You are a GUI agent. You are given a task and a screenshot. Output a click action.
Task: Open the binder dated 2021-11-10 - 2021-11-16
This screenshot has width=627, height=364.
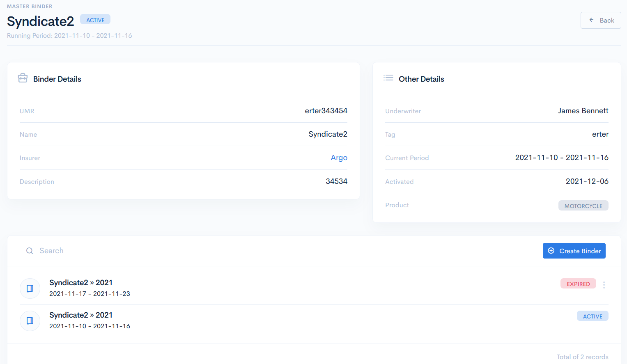tap(81, 315)
